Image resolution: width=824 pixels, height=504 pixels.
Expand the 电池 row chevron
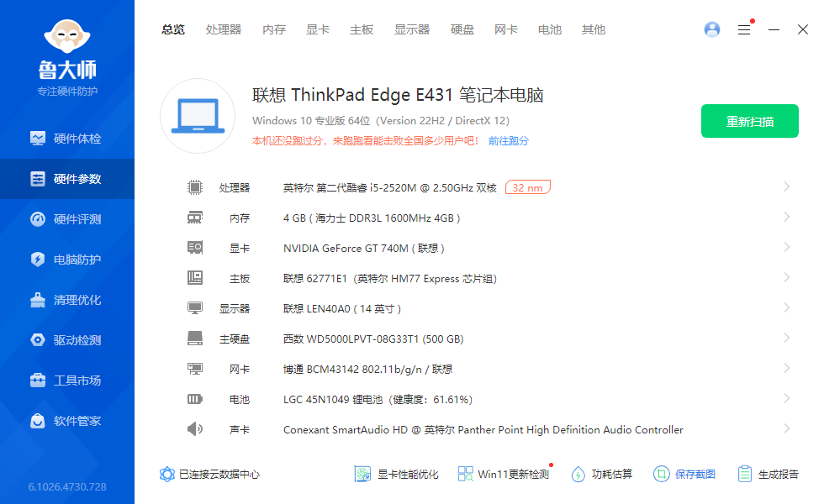coord(787,398)
